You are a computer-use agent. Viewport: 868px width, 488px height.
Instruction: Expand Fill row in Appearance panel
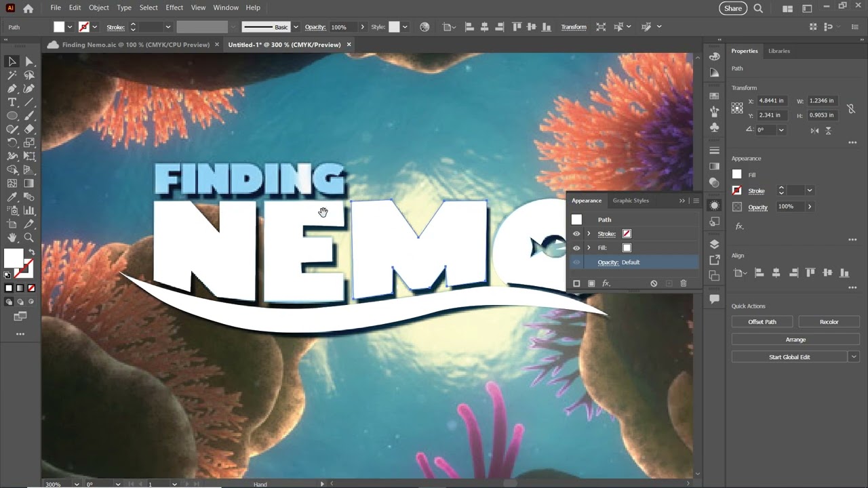(589, 248)
